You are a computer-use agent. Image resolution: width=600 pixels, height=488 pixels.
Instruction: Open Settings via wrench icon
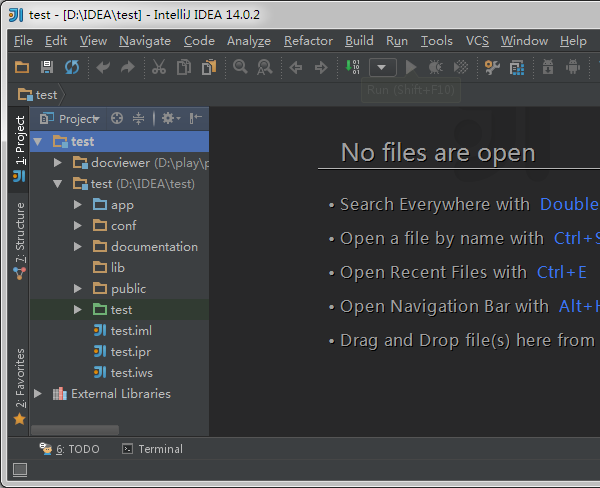point(492,67)
